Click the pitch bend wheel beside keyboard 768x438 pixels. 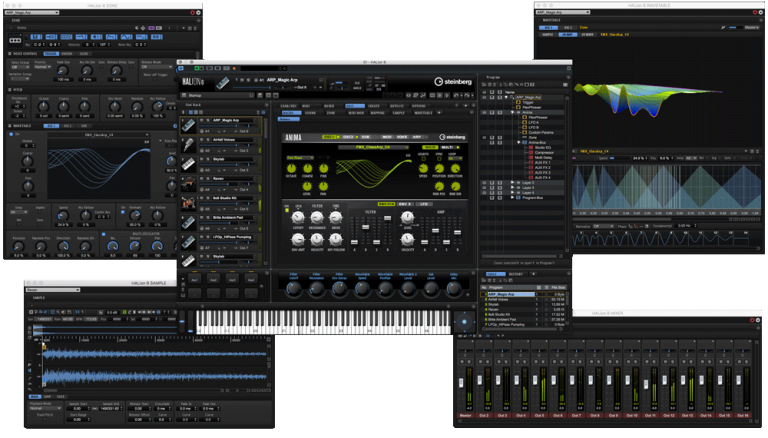[183, 322]
